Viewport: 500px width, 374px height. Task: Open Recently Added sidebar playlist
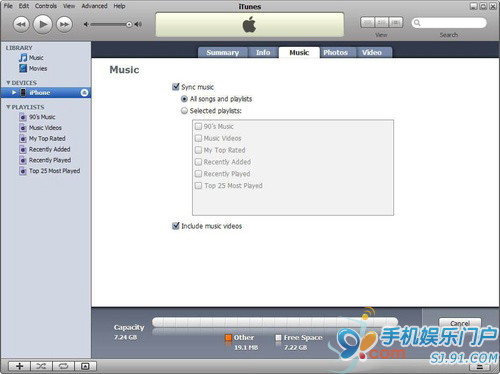(45, 149)
